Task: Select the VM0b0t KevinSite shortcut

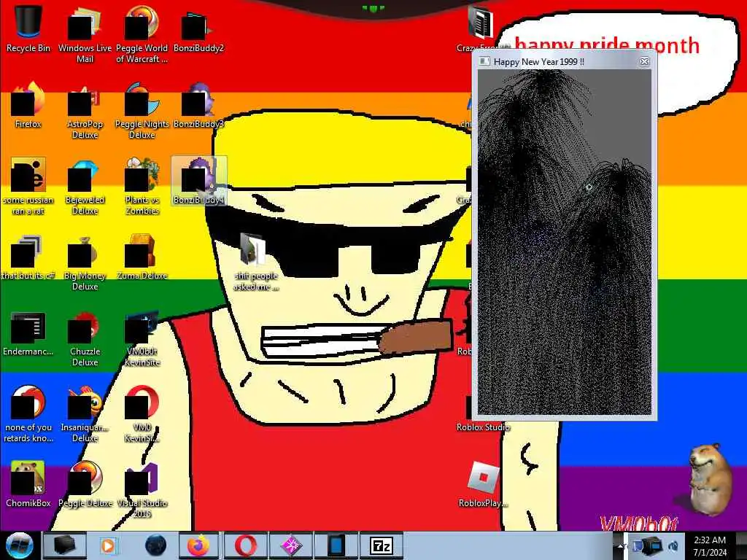Action: pos(142,338)
